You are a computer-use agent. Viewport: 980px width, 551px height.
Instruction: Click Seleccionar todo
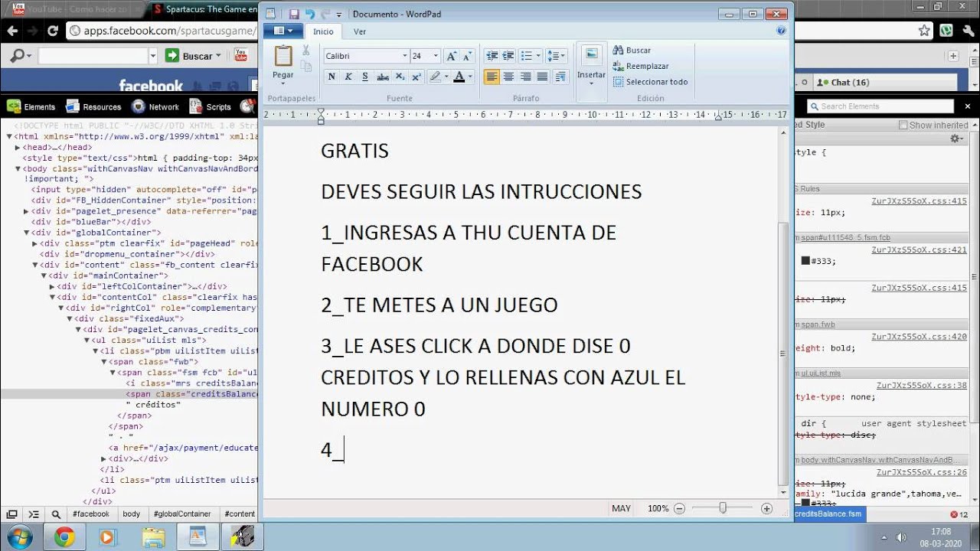[x=650, y=82]
